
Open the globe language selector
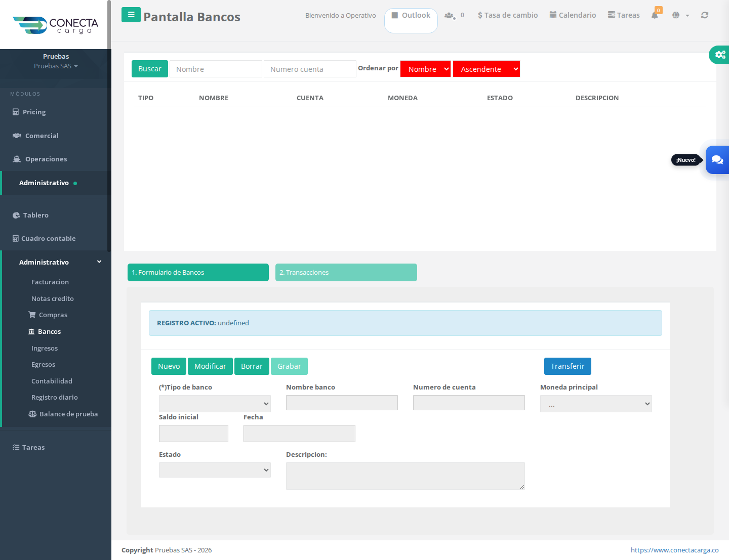[680, 15]
